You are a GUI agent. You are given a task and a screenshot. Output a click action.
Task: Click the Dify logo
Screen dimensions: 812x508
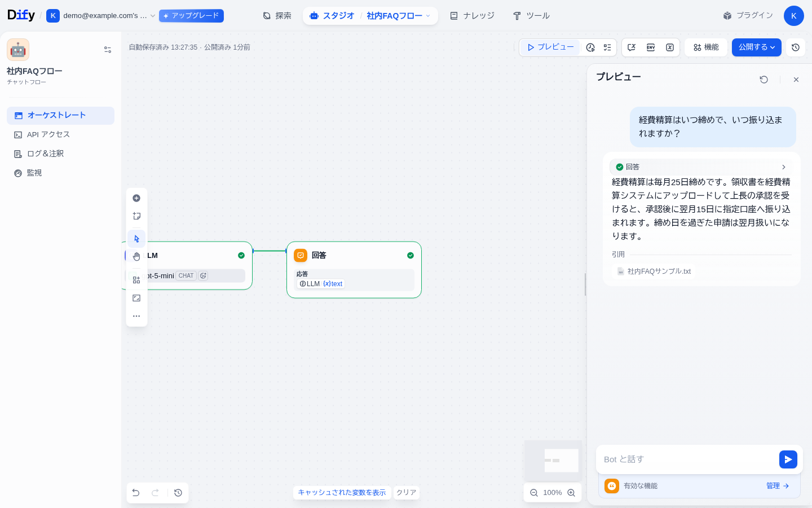point(21,15)
